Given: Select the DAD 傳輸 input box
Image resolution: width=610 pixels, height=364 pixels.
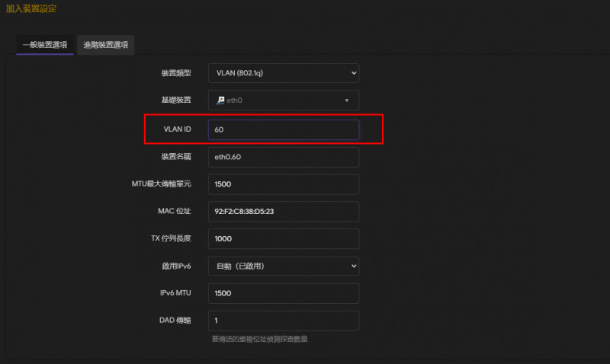Looking at the screenshot, I should click(283, 321).
